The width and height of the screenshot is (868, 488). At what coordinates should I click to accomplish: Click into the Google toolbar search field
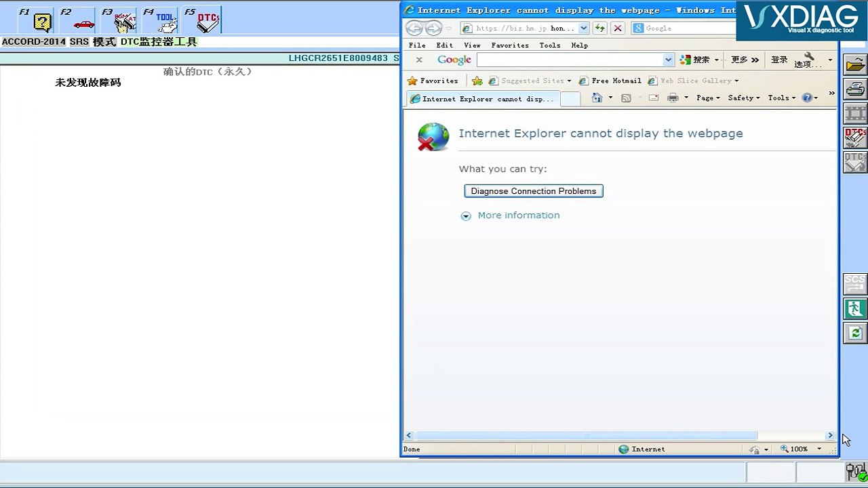tap(570, 60)
